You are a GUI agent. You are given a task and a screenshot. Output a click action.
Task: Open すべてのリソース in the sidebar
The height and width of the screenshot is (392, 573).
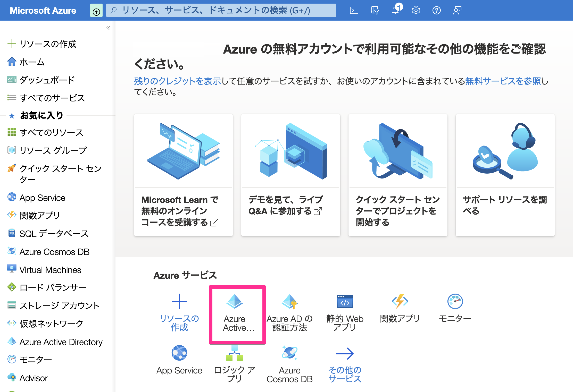[45, 132]
